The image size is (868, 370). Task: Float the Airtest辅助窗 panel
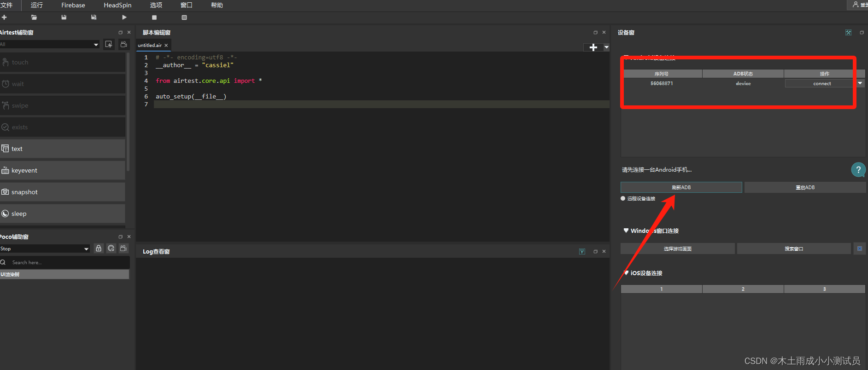tap(121, 32)
